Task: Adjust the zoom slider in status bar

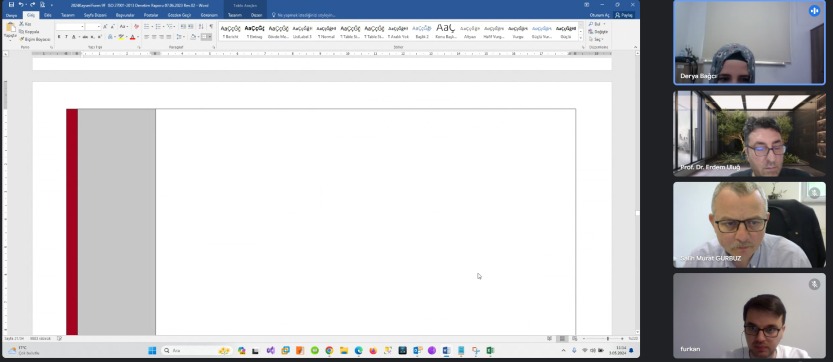Action: [x=608, y=339]
